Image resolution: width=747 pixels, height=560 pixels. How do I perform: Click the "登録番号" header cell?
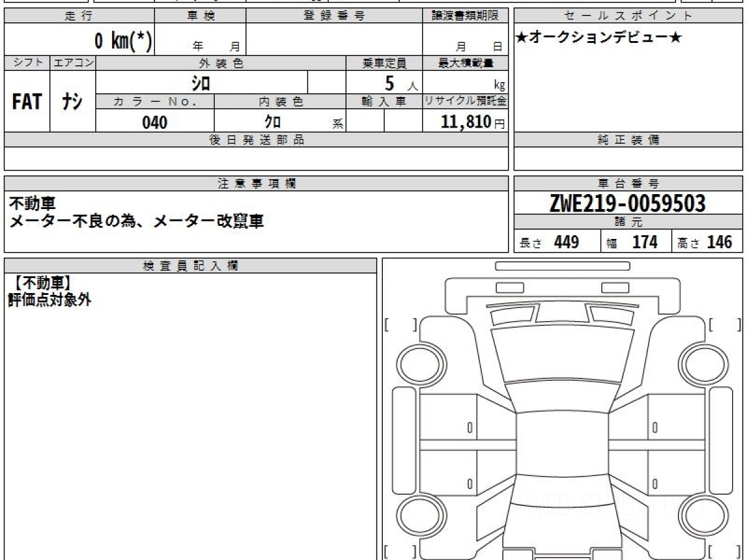pyautogui.click(x=334, y=17)
